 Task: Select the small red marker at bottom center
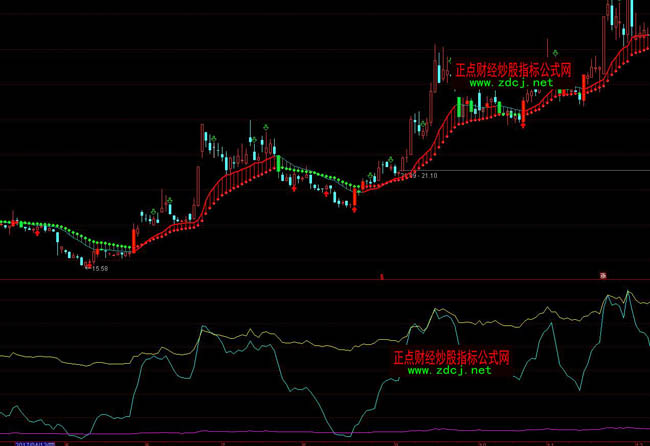(x=381, y=274)
